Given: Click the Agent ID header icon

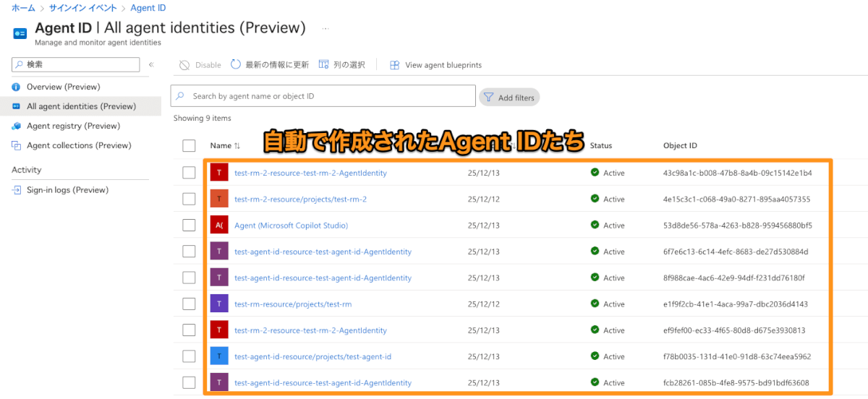Looking at the screenshot, I should [20, 33].
